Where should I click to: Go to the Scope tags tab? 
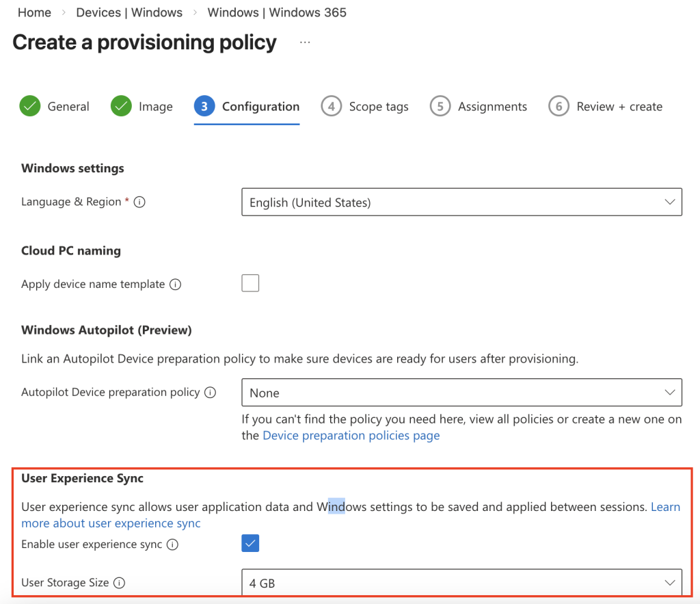(365, 107)
